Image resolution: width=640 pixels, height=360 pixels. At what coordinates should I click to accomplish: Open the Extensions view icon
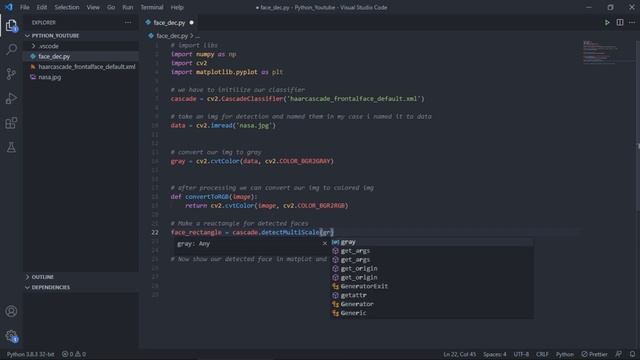coord(11,123)
